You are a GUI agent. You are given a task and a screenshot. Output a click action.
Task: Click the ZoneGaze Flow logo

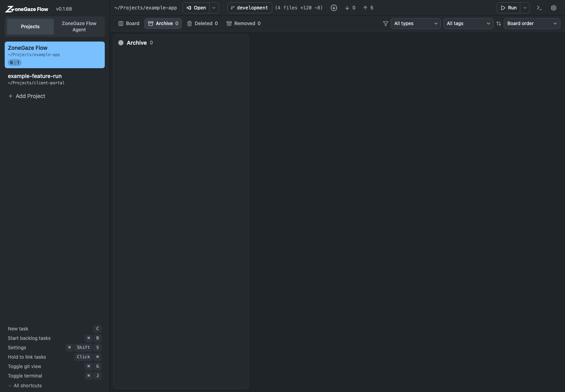pyautogui.click(x=27, y=9)
